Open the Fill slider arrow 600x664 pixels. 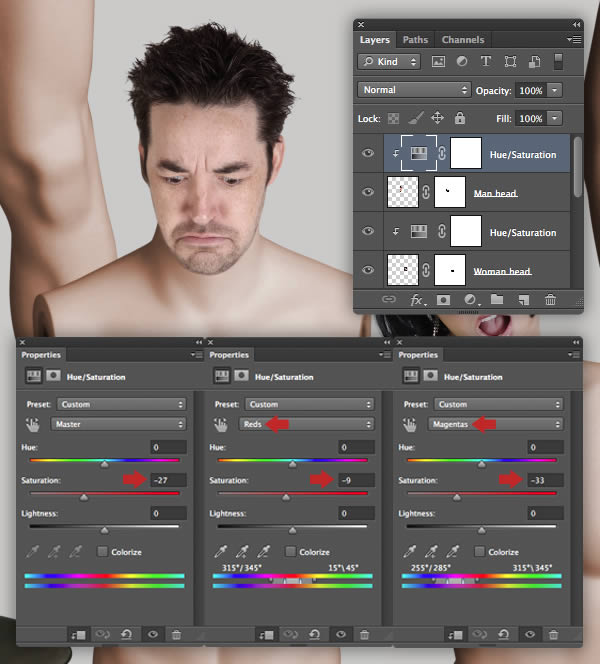(x=554, y=118)
